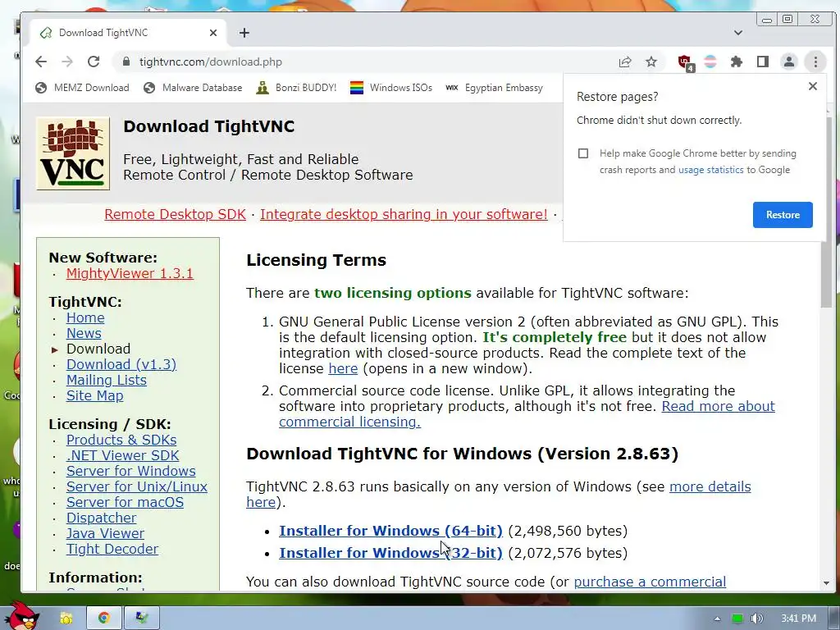The height and width of the screenshot is (630, 840).
Task: Click the 3:41 PM clock
Action: coord(798,619)
